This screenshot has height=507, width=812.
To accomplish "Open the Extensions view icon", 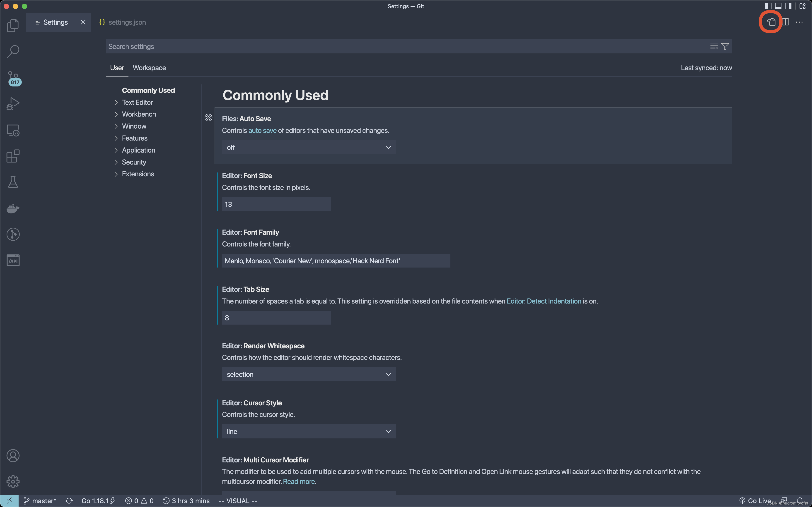I will 13,156.
